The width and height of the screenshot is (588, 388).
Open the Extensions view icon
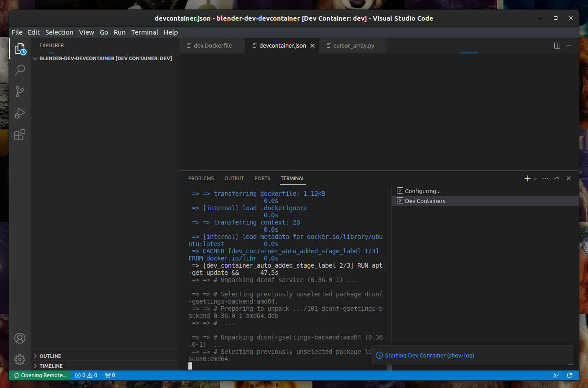click(x=20, y=135)
